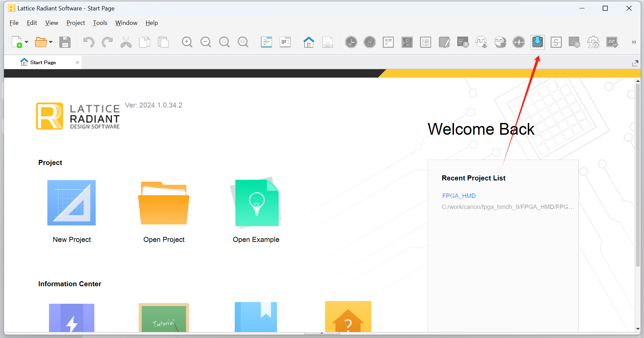This screenshot has height=338, width=644.
Task: Open the Reveal Analyzer waveform-chip icon
Action: (x=500, y=42)
